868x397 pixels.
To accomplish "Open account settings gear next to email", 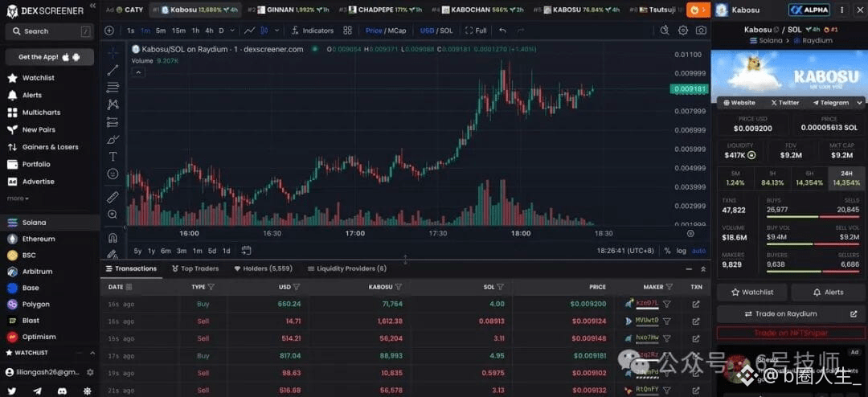I will pyautogui.click(x=90, y=372).
